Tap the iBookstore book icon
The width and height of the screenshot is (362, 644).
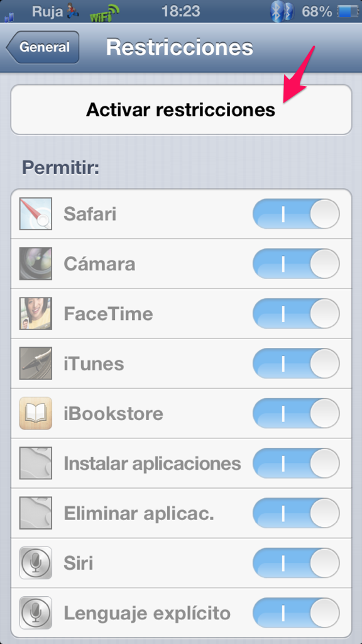click(36, 413)
